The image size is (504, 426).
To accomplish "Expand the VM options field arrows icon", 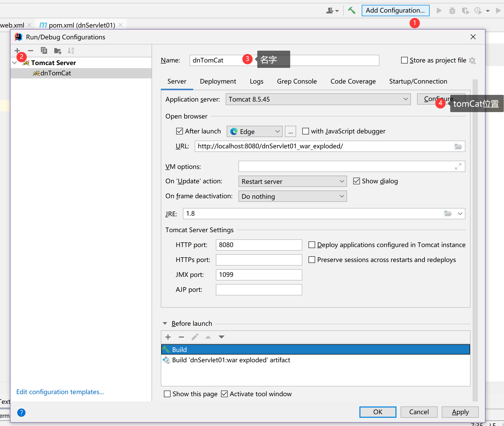I will pos(458,167).
